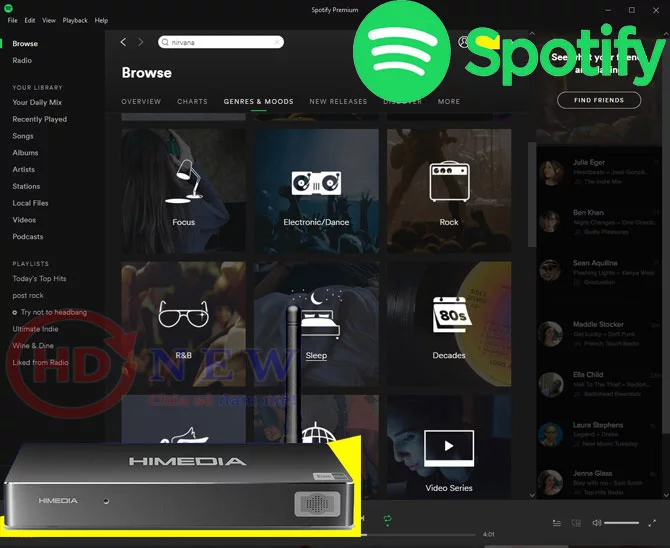Toggle full screen mode icon
This screenshot has width=670, height=548.
[x=653, y=523]
